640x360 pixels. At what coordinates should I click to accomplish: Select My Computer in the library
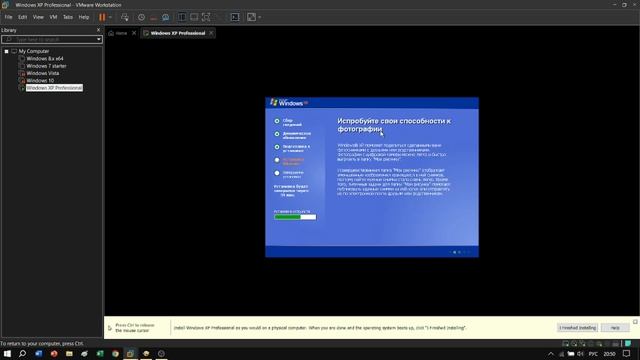(x=33, y=51)
